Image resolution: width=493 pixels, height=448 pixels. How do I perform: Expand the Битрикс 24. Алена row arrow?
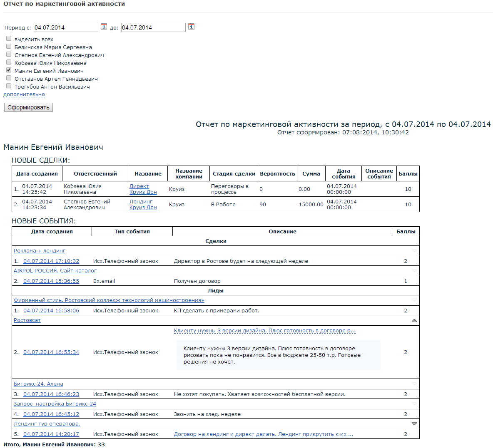[x=414, y=384]
